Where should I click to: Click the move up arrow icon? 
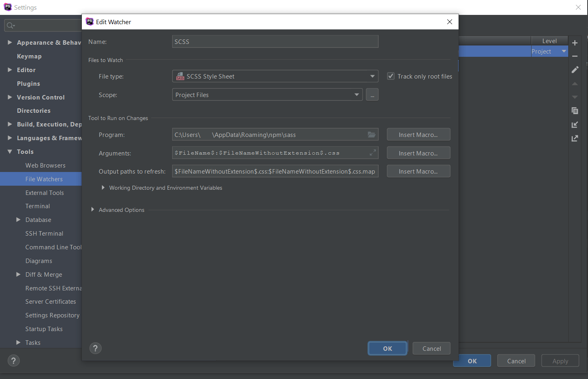575,83
